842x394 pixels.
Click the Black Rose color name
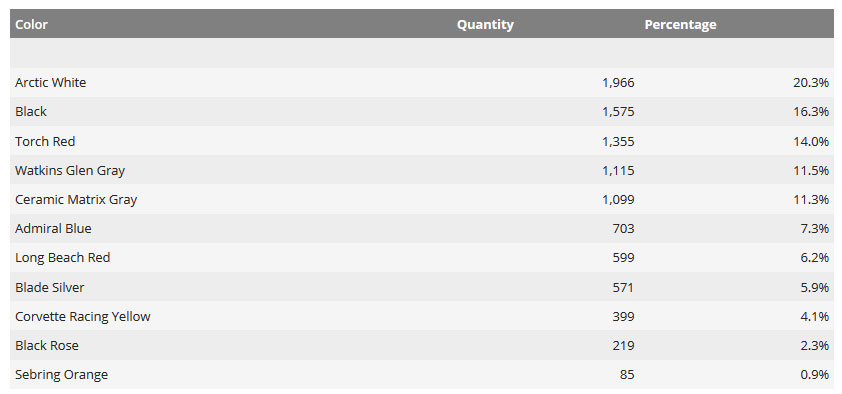coord(47,346)
